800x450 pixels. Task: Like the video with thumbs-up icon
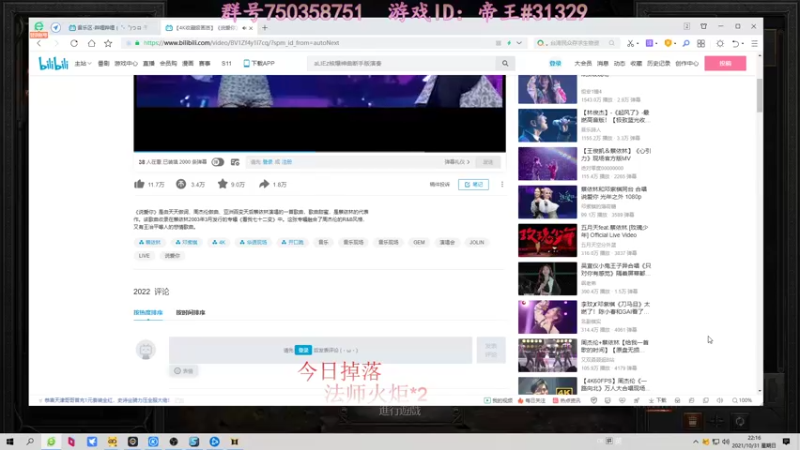[139, 184]
